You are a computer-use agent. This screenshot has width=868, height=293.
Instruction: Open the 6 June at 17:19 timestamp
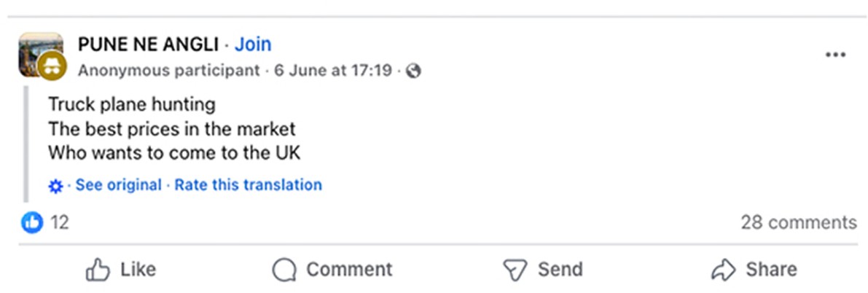point(333,71)
